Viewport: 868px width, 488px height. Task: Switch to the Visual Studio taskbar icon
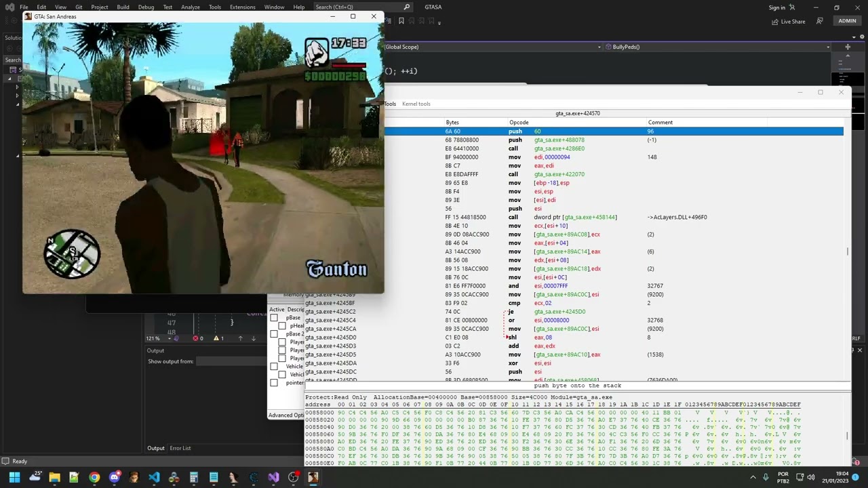tap(273, 477)
